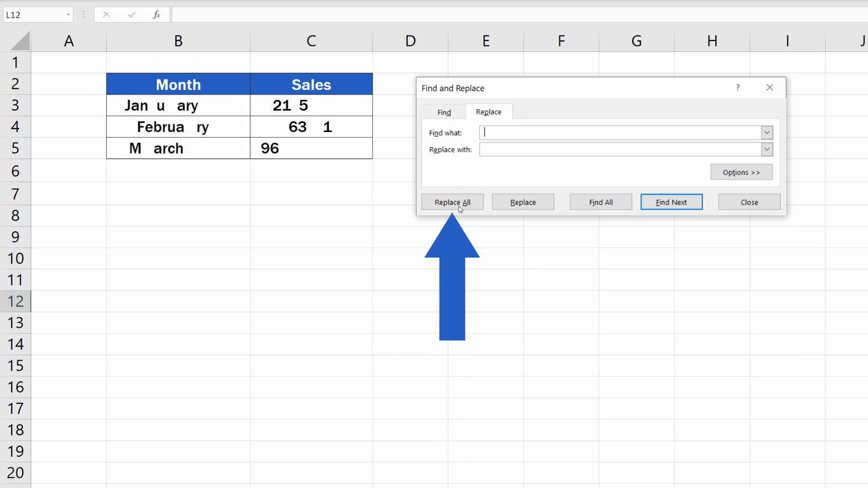
Task: Click the Cancel (X) icon beside formula bar
Action: 107,14
